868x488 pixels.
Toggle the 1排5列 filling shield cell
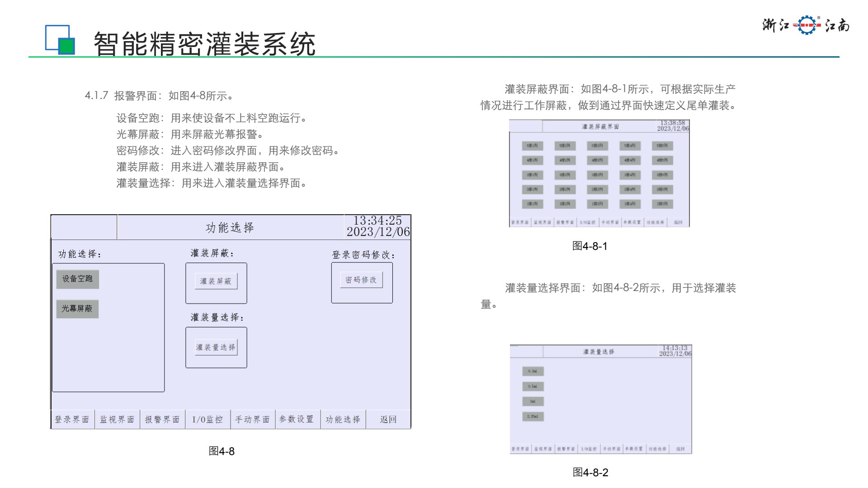point(662,204)
